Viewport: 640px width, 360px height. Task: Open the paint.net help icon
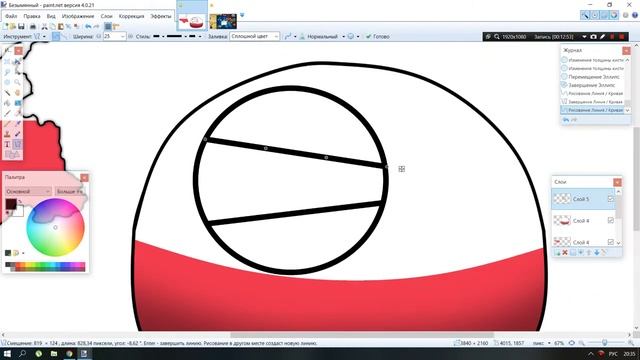click(x=635, y=16)
